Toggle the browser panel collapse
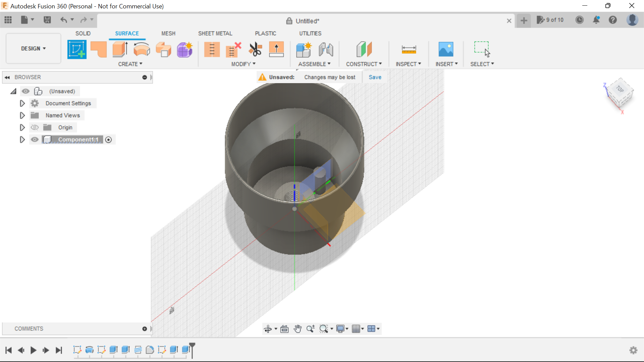 click(x=7, y=77)
